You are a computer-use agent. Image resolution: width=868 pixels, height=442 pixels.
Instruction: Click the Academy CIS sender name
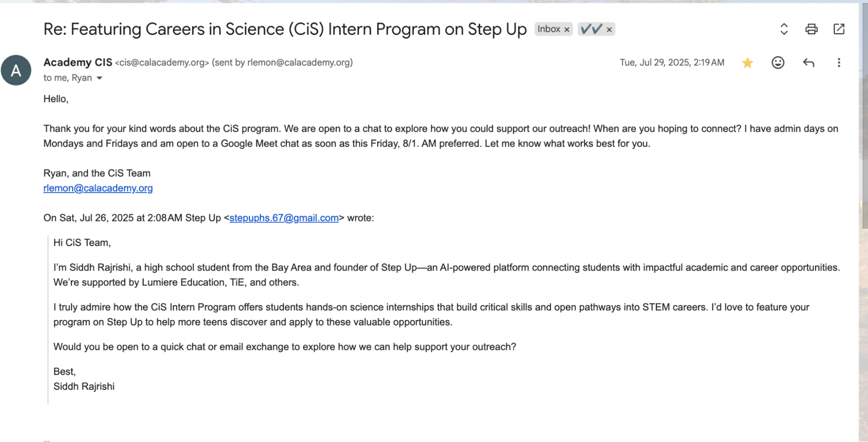pyautogui.click(x=78, y=63)
